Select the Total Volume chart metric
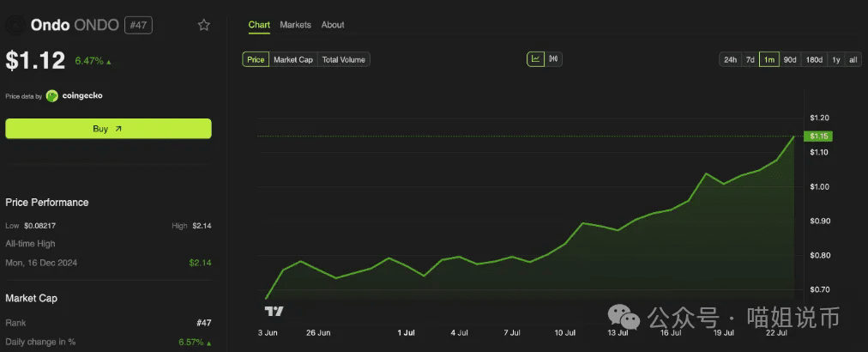Screen dimensions: 868x352 click(x=344, y=59)
